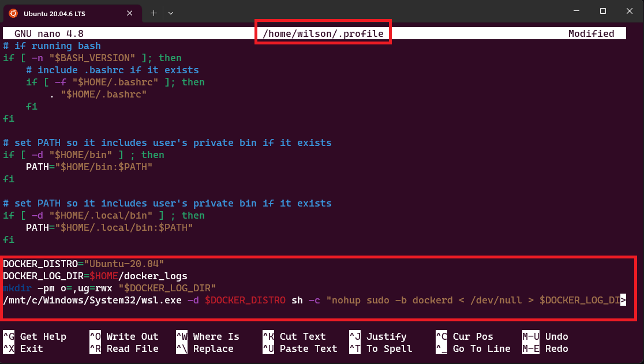644x364 pixels.
Task: Select the Ubuntu 20.04.6 LTS tab
Action: pos(69,13)
